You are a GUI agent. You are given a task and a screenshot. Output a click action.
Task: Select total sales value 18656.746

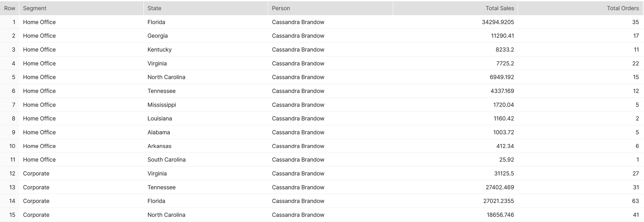[x=500, y=215]
